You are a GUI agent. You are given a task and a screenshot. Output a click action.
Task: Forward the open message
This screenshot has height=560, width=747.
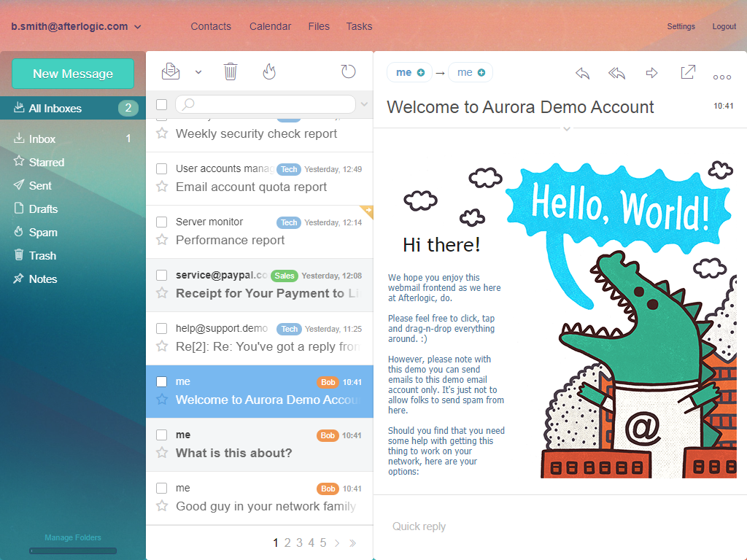pyautogui.click(x=652, y=73)
